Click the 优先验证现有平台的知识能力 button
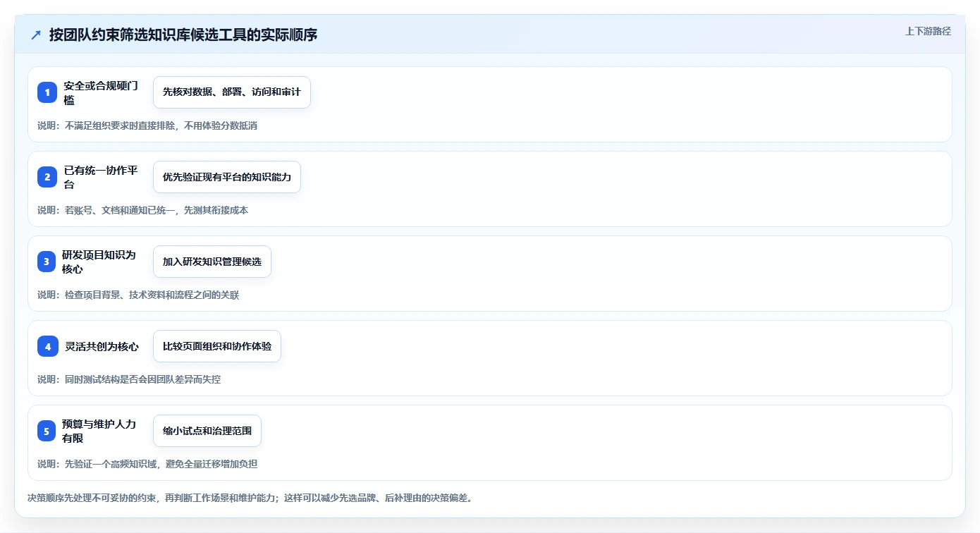 (x=227, y=177)
